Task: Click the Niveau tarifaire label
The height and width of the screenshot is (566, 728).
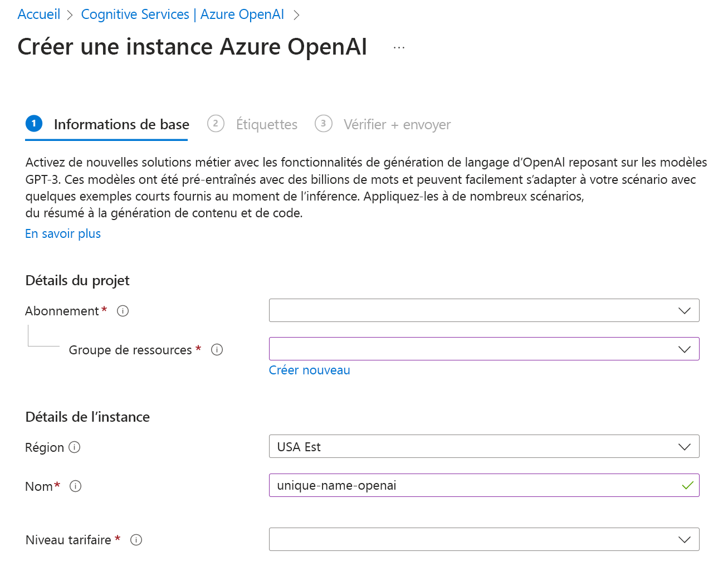Action: [x=69, y=540]
